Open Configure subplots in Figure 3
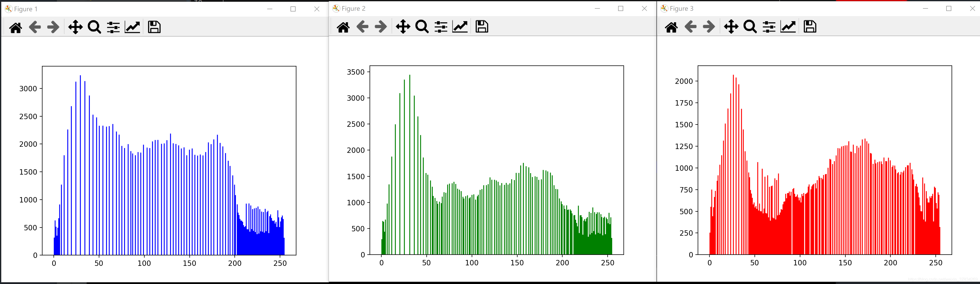980x284 pixels. click(769, 27)
